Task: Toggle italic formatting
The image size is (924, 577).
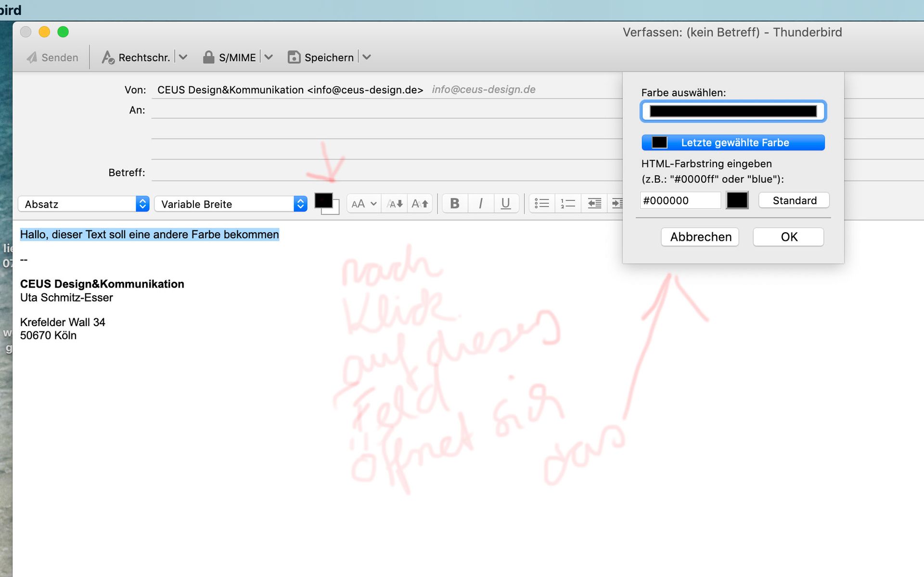Action: tap(480, 204)
